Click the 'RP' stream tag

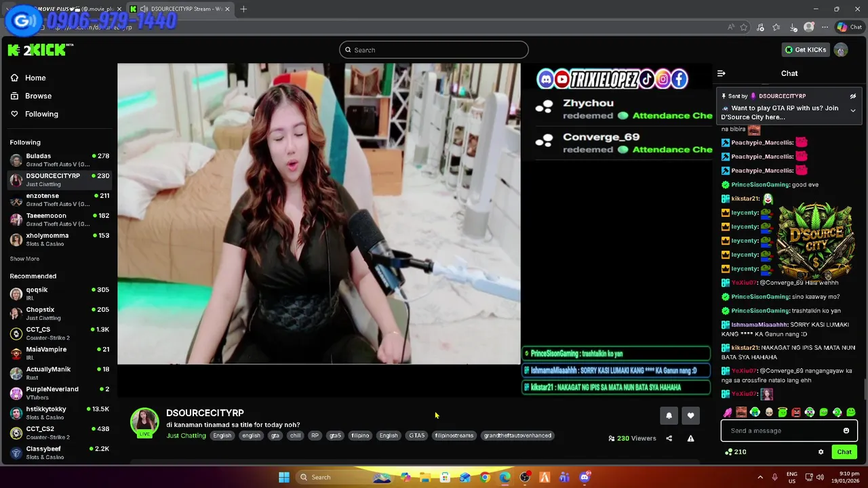[x=315, y=436]
